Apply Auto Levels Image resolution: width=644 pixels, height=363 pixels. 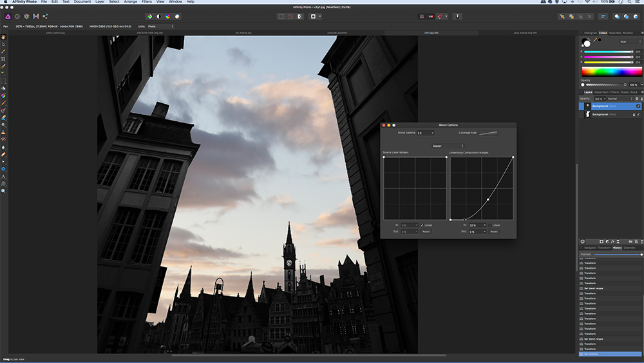point(149,17)
